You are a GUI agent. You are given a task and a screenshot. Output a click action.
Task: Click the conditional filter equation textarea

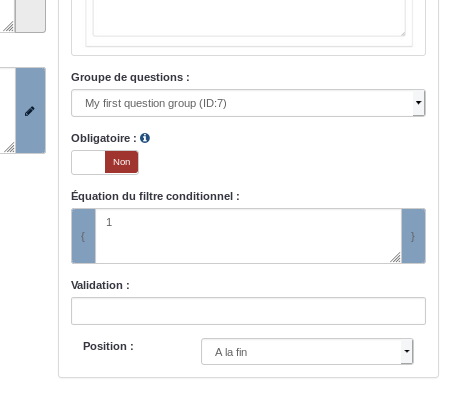coord(248,236)
